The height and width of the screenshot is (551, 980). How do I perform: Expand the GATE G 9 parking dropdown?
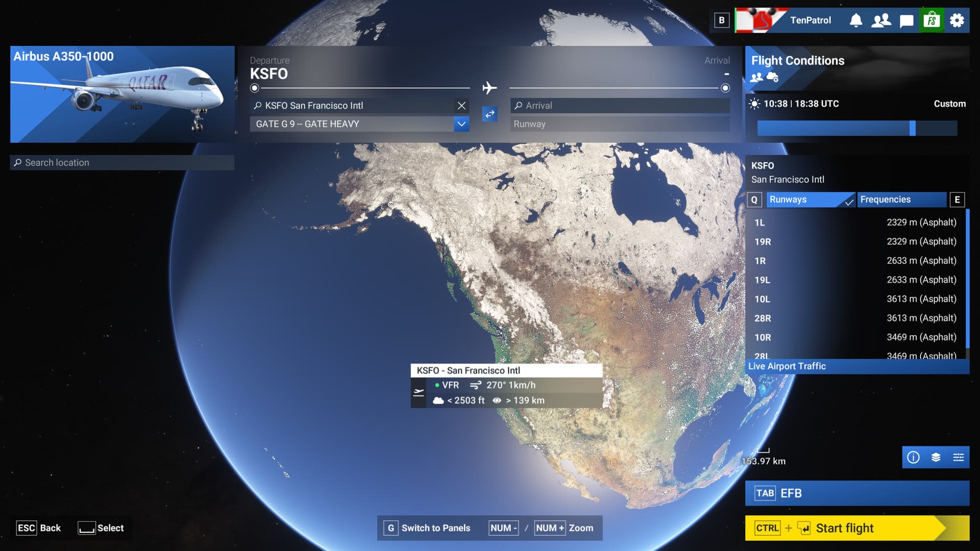click(x=461, y=124)
